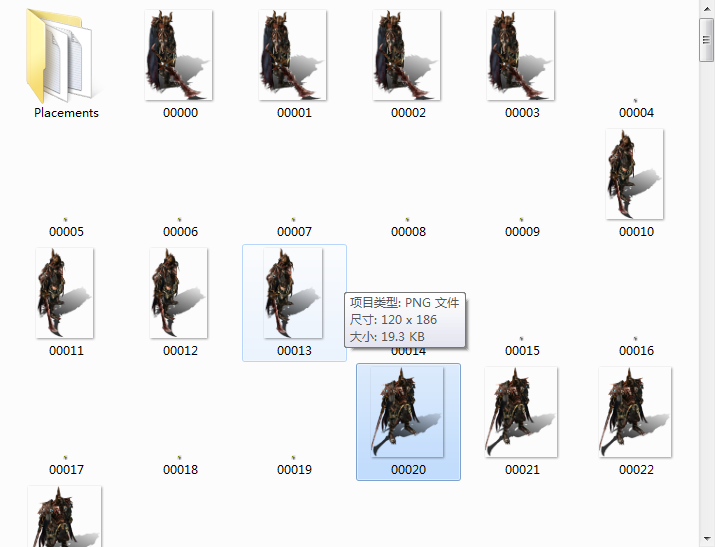Select the 00013 image thumbnail
The height and width of the screenshot is (547, 715).
[293, 293]
